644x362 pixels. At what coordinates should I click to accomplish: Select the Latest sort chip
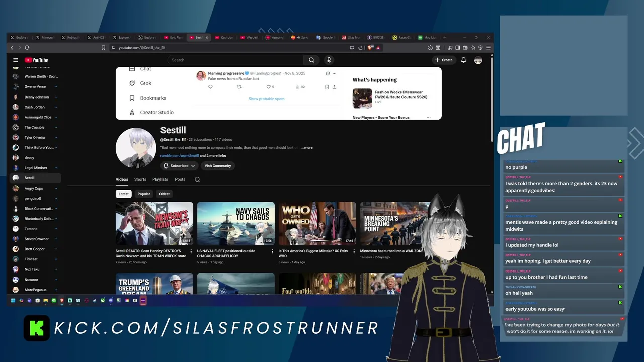[x=123, y=194]
